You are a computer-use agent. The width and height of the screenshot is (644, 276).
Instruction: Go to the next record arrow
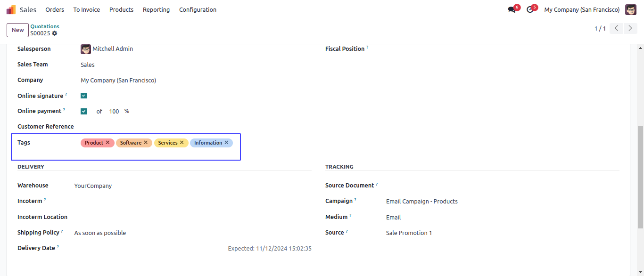(x=630, y=29)
